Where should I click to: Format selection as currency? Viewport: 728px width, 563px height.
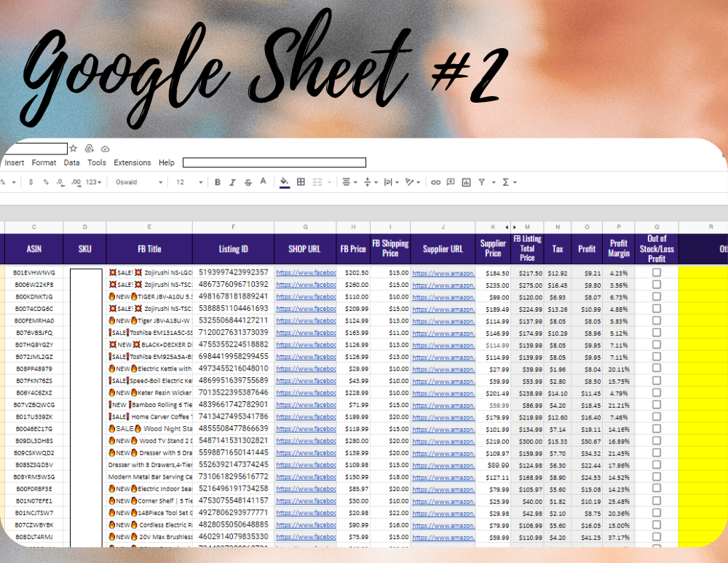31,182
